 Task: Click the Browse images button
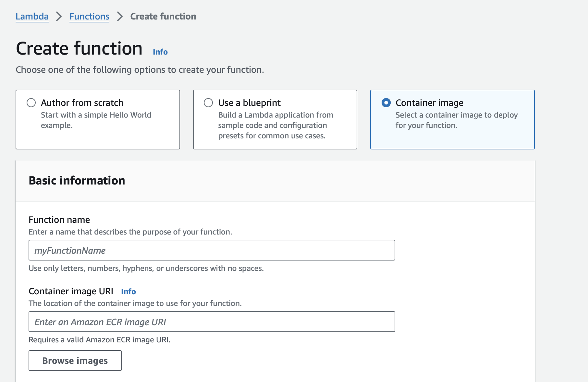75,361
